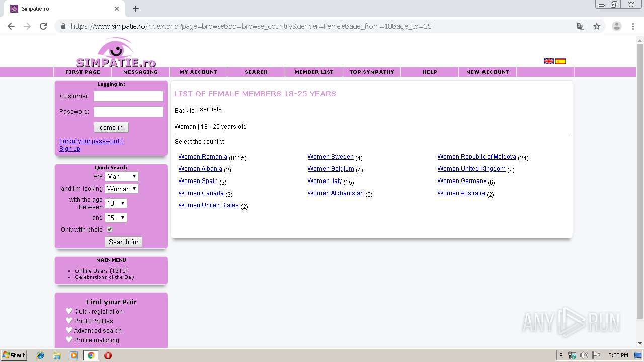Focus the Password input field
The image size is (644, 362).
[x=128, y=112]
